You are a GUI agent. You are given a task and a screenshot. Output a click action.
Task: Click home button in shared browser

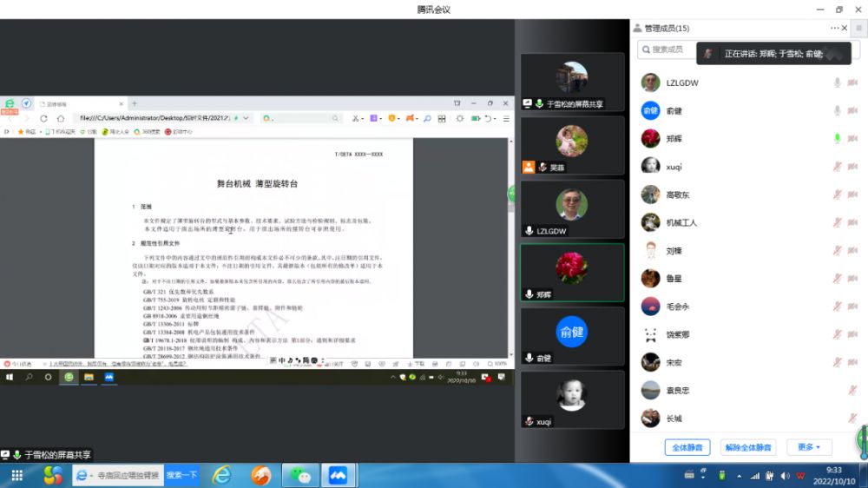pyautogui.click(x=61, y=118)
